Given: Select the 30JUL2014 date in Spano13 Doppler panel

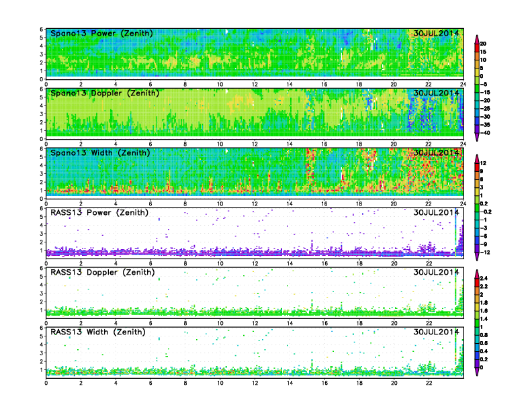Looking at the screenshot, I should click(436, 93).
